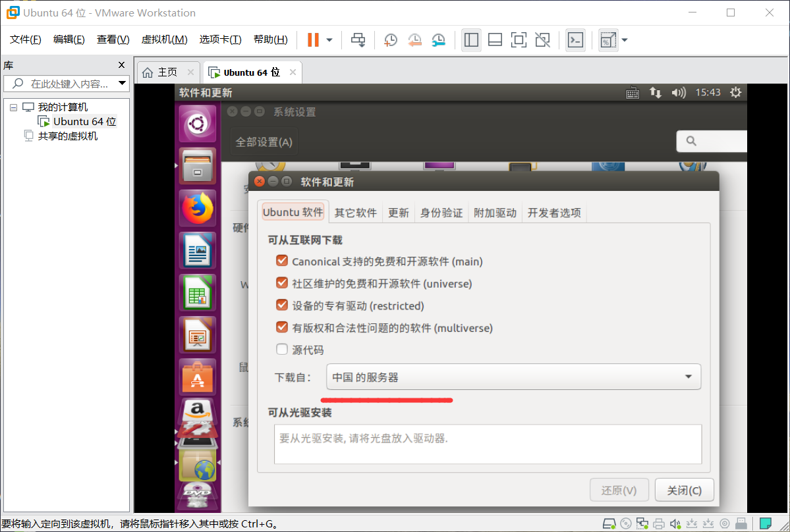Open snapshot manager via the wrench clock icon

coord(438,40)
